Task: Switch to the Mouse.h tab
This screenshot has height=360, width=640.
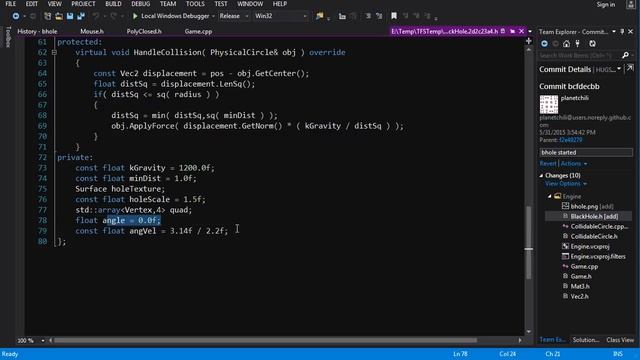Action: click(x=92, y=31)
